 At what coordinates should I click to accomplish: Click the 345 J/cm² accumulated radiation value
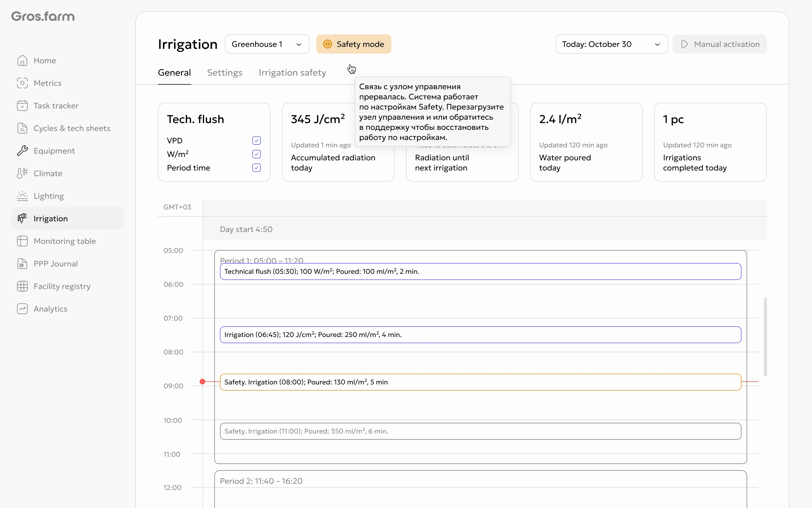(x=318, y=119)
